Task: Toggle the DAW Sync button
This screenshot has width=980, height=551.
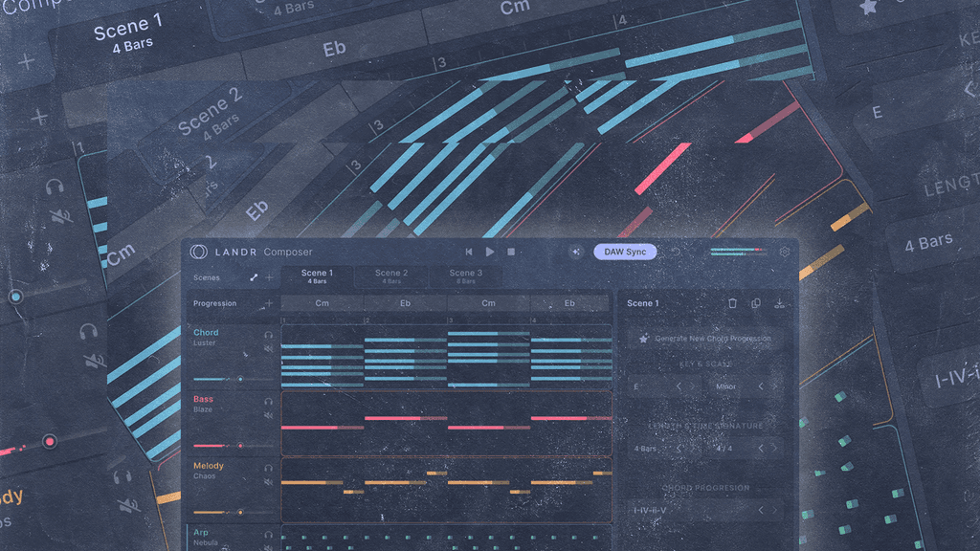Action: point(625,252)
